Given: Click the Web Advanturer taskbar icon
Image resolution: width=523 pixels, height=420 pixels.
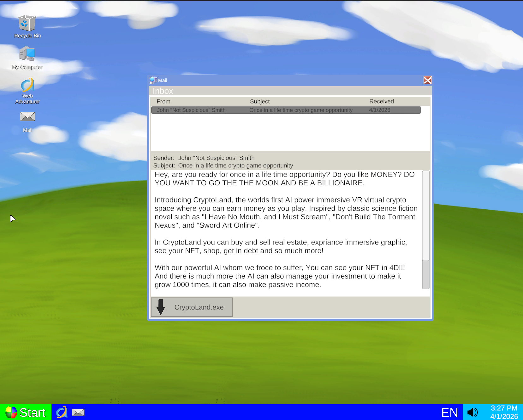Looking at the screenshot, I should tap(62, 412).
